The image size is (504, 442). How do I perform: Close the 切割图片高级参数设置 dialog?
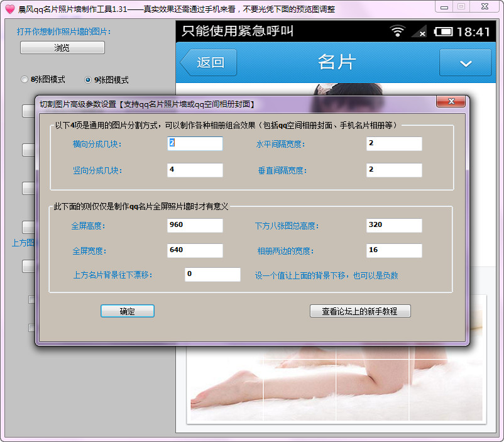pos(451,101)
